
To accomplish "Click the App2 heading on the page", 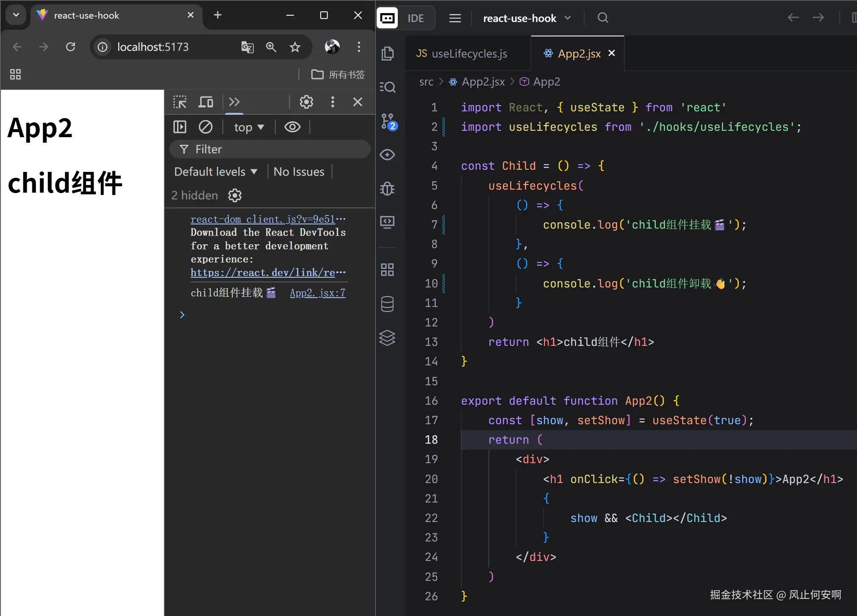I will tap(40, 128).
